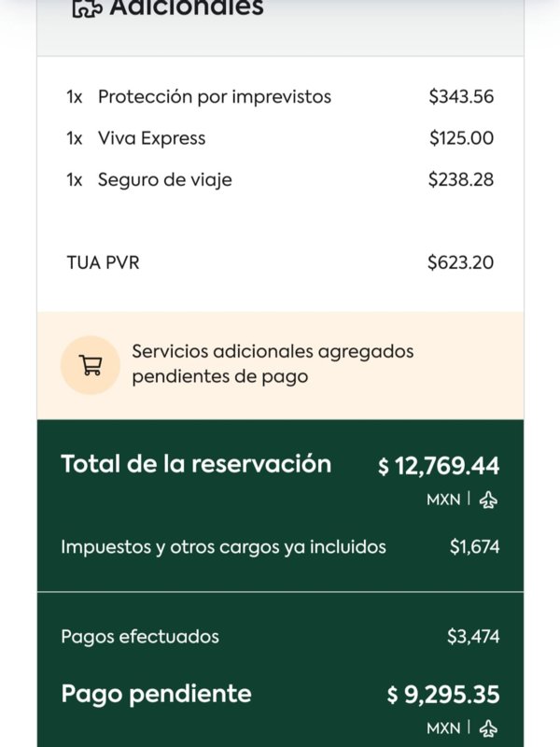Tap the shopping cart icon

point(91,365)
